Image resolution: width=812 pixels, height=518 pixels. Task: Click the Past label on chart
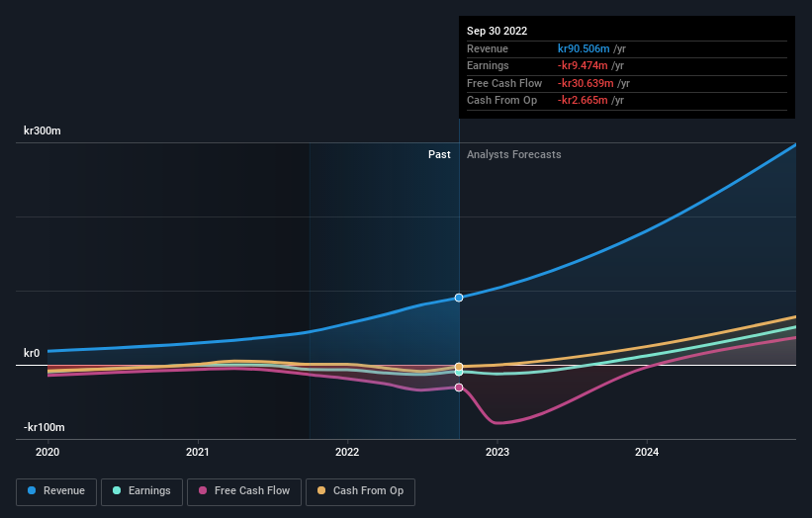click(439, 155)
